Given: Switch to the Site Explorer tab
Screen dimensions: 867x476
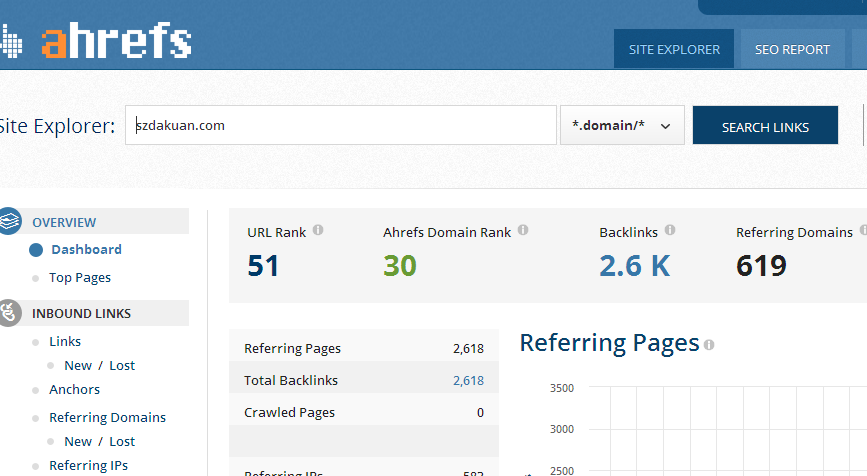Looking at the screenshot, I should pos(674,49).
